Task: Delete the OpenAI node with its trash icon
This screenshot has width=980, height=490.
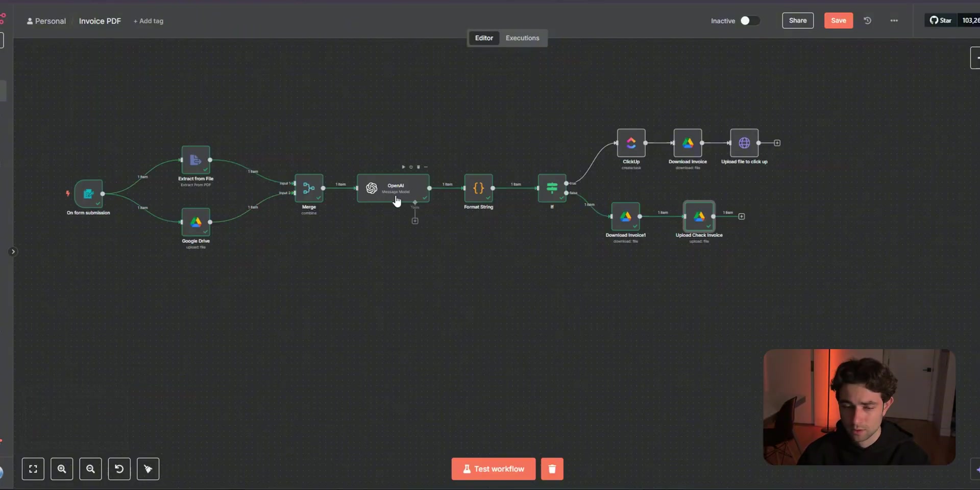Action: coord(419,167)
